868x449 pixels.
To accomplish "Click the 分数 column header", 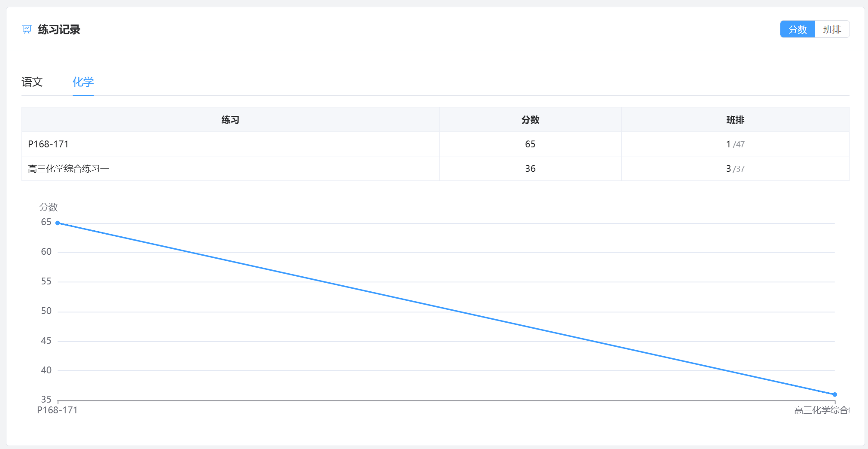I will (530, 120).
